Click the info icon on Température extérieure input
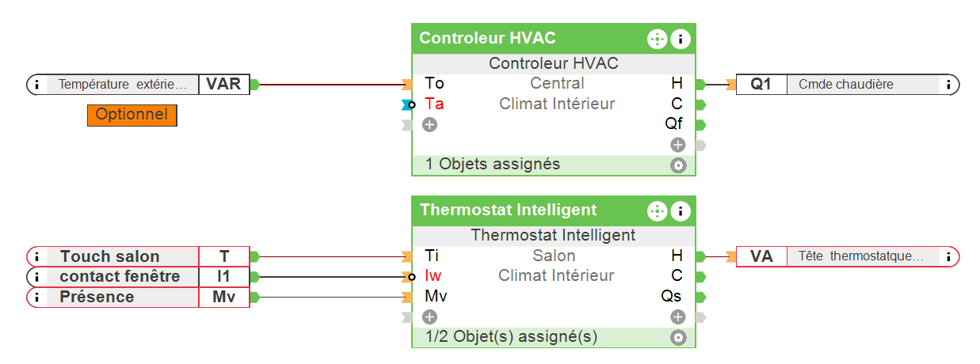 click(37, 84)
